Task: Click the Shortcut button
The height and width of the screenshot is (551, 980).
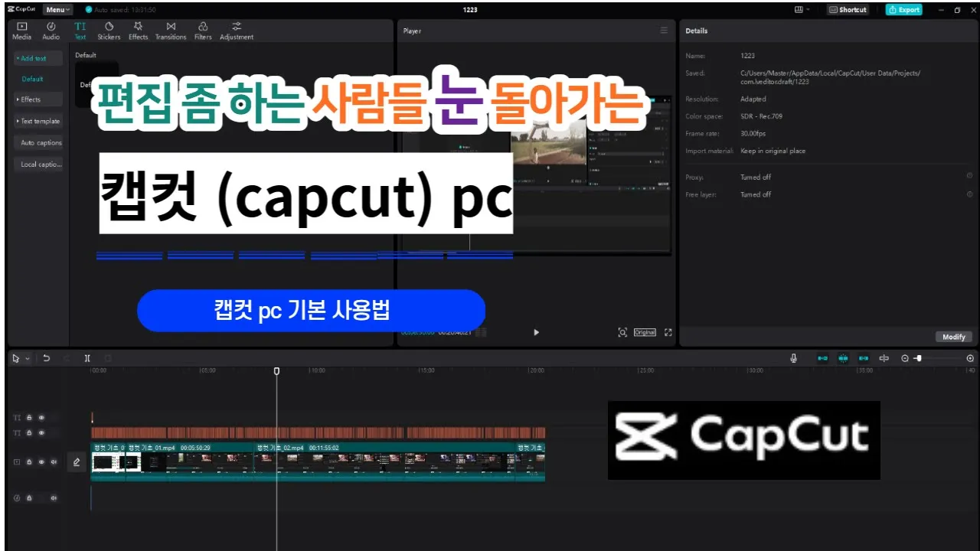Action: [x=848, y=10]
